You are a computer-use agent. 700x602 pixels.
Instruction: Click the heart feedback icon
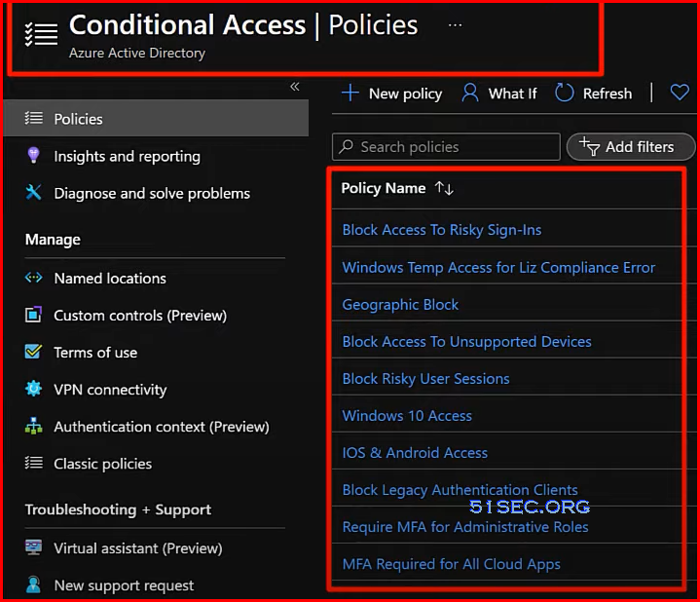[x=680, y=93]
